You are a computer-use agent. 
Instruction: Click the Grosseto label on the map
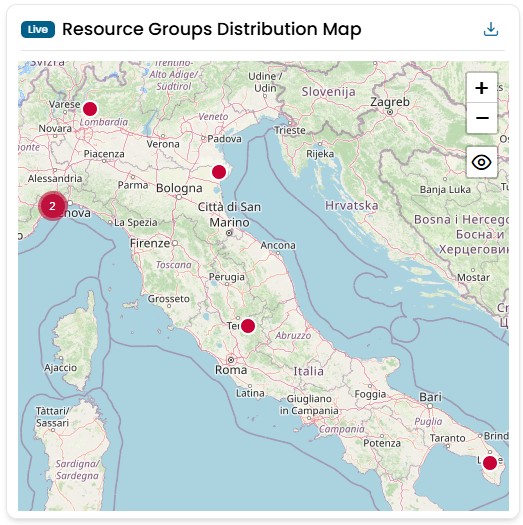point(169,299)
